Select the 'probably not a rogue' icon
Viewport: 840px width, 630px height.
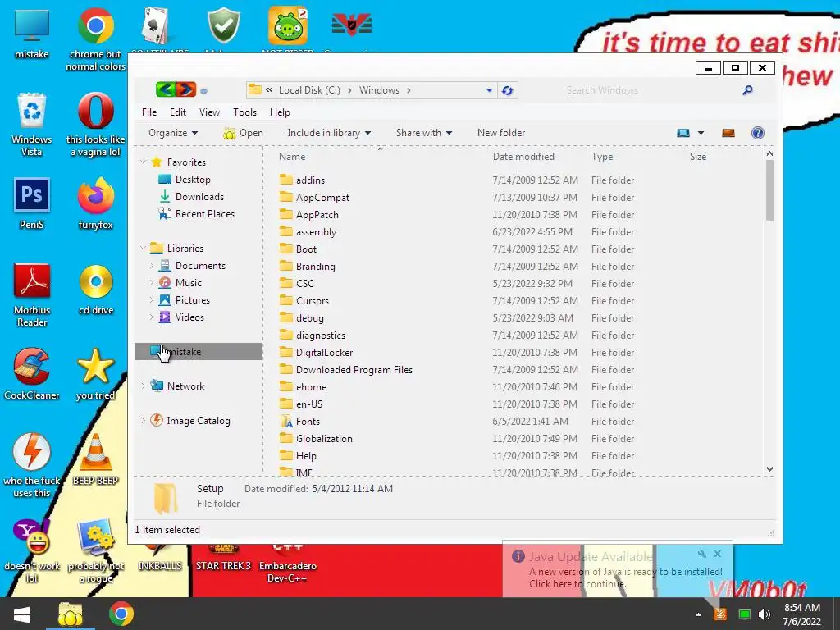pos(95,550)
